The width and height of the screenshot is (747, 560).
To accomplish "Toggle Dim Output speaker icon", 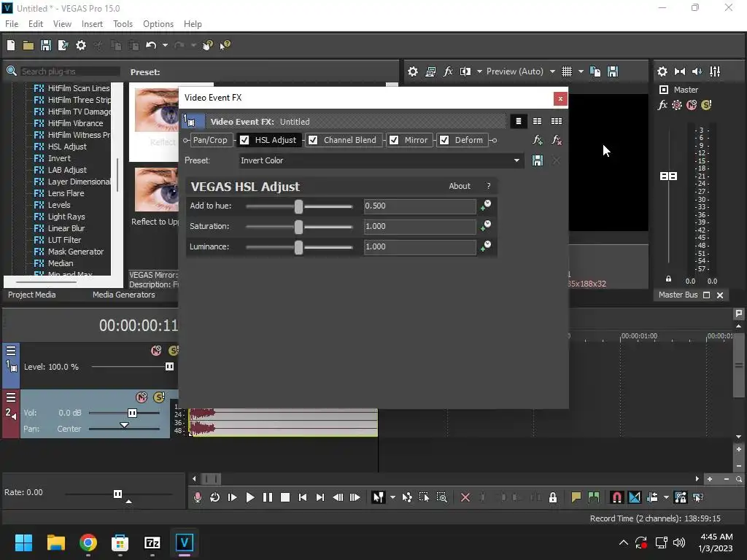I will 697,71.
